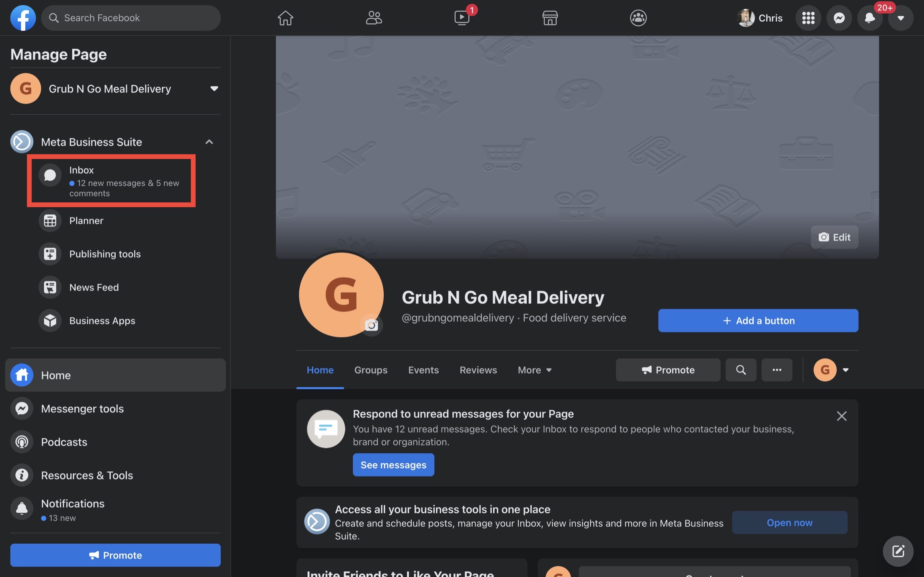Click the Messenger tools icon
Viewport: 924px width, 577px height.
(21, 408)
